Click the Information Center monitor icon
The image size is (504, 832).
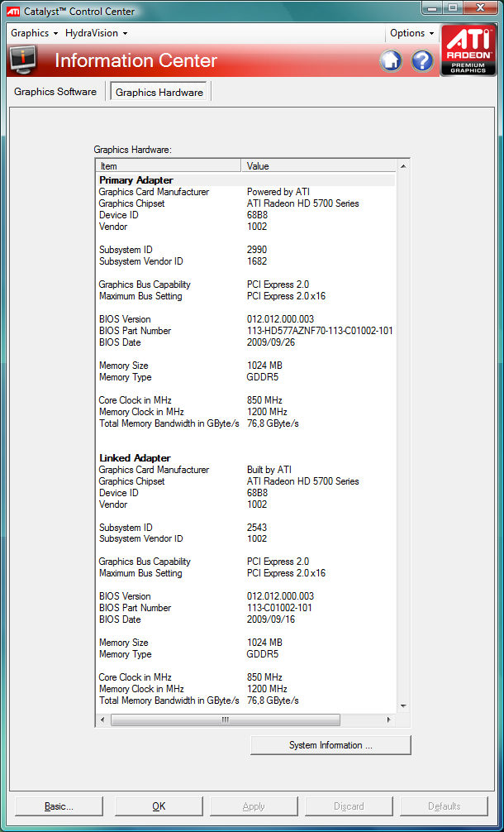pyautogui.click(x=23, y=60)
